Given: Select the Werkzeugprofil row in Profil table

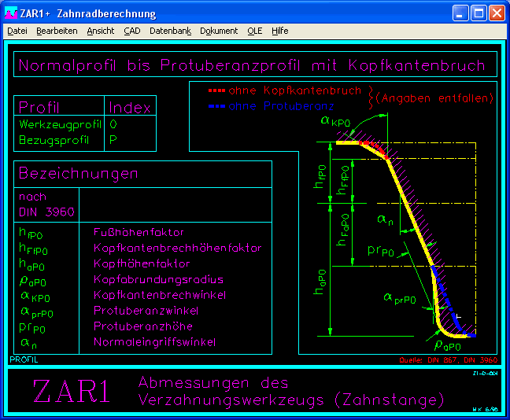Looking at the screenshot, I should click(x=58, y=124).
